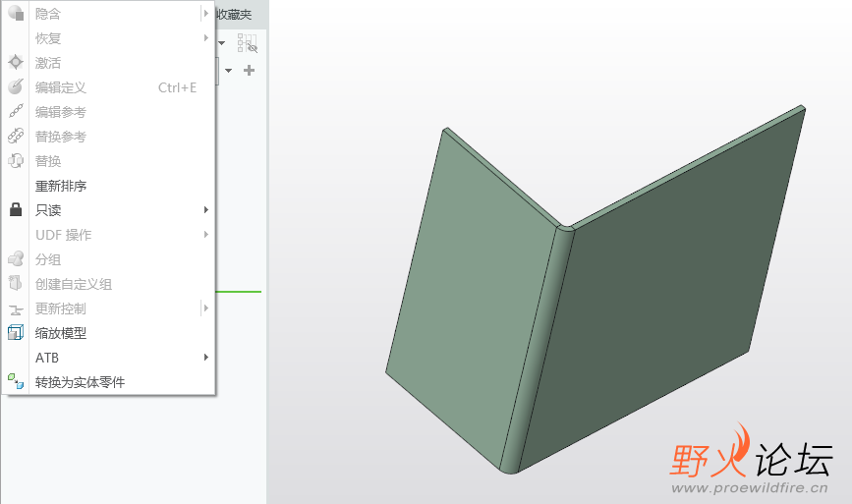Click the 编辑定义 edit definition icon
Image resolution: width=852 pixels, height=504 pixels.
(x=16, y=86)
